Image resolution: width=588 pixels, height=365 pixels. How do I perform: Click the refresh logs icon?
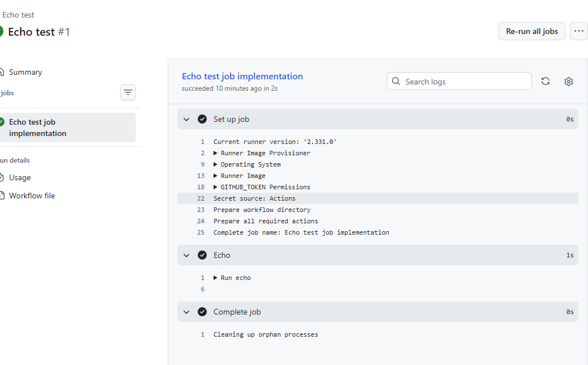click(x=546, y=81)
